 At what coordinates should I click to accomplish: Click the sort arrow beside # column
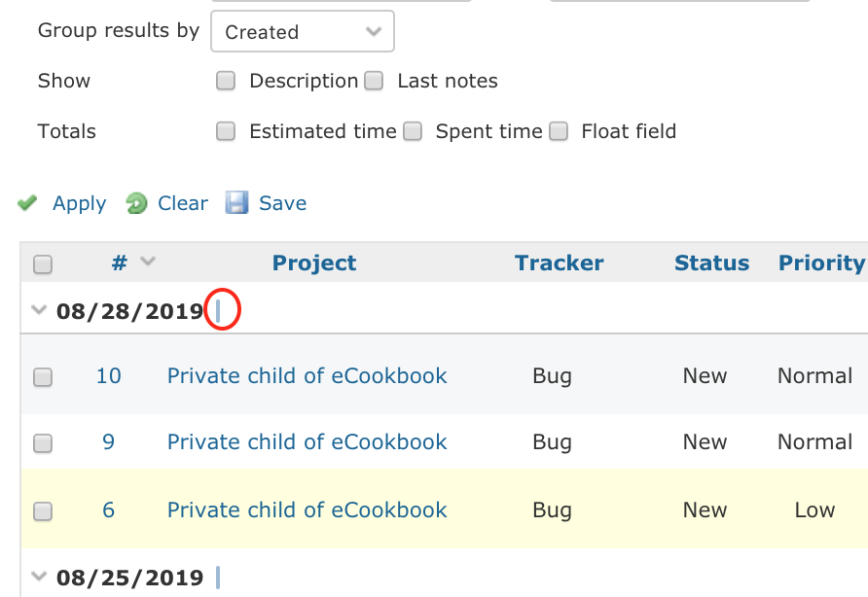(x=148, y=261)
